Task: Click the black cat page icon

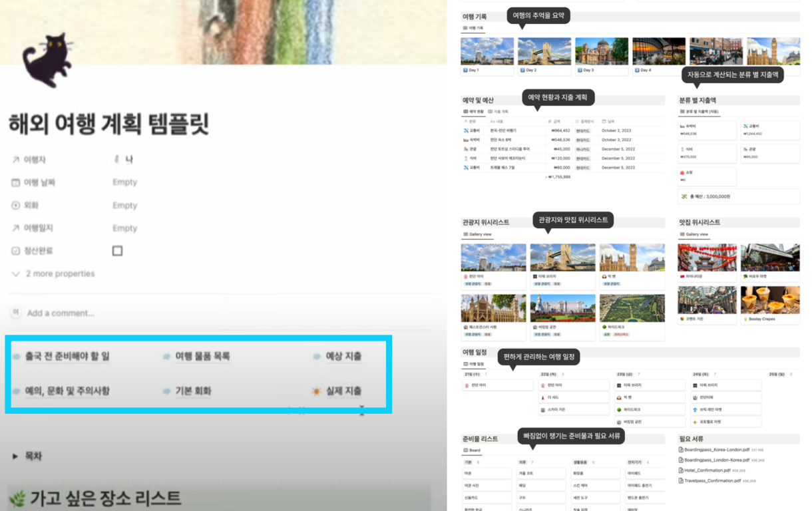Action: pyautogui.click(x=45, y=59)
